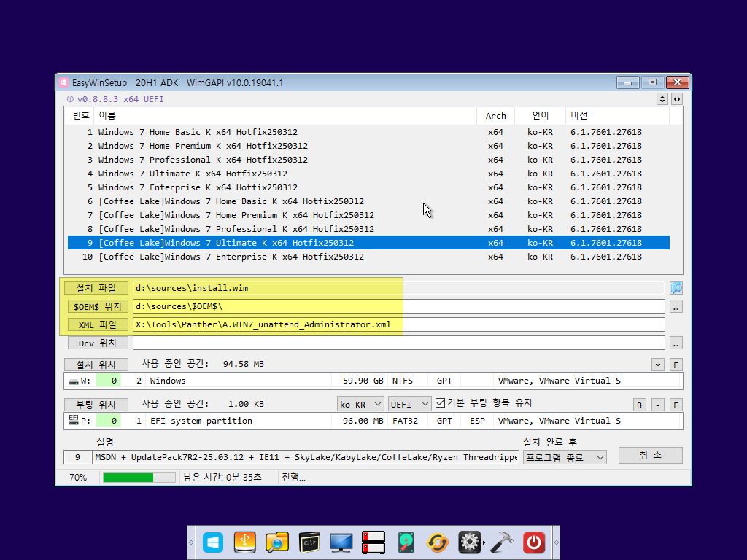Open the folder search explorer icon
This screenshot has height=560, width=747.
coord(276,542)
